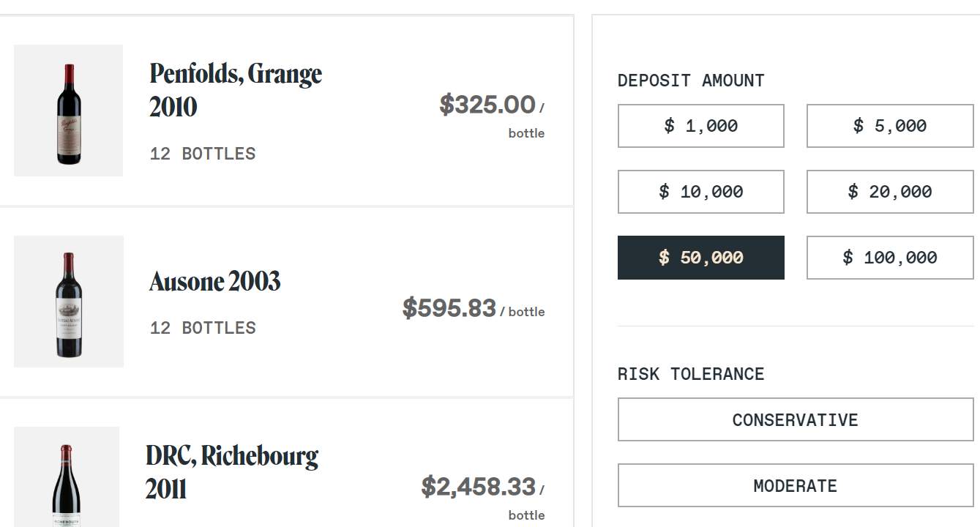Viewport: 980px width, 527px height.
Task: Set risk tolerance to Conservative
Action: tap(796, 419)
